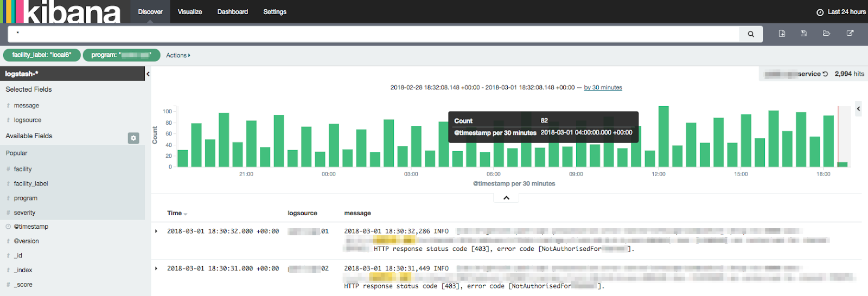Open the filter Actions dropdown
The image size is (868, 296).
click(x=178, y=55)
